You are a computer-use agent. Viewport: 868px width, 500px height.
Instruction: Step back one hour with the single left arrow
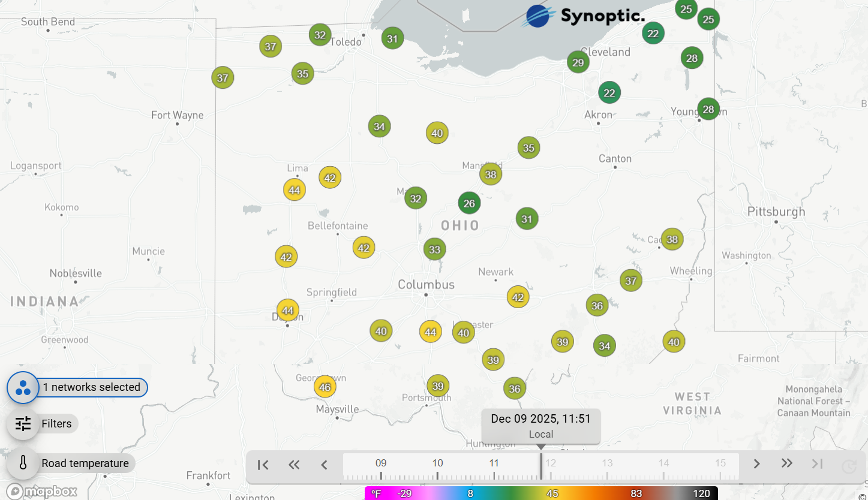[x=323, y=465]
